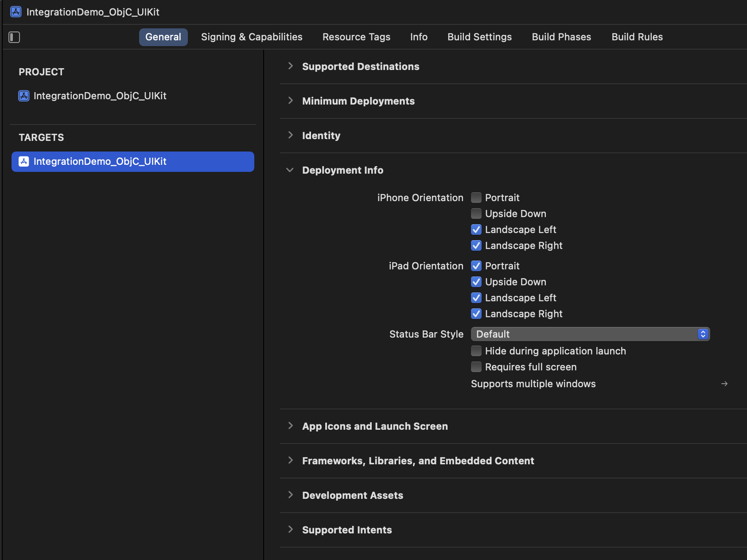The height and width of the screenshot is (560, 747).
Task: Expand Supported Intents section
Action: pyautogui.click(x=290, y=529)
